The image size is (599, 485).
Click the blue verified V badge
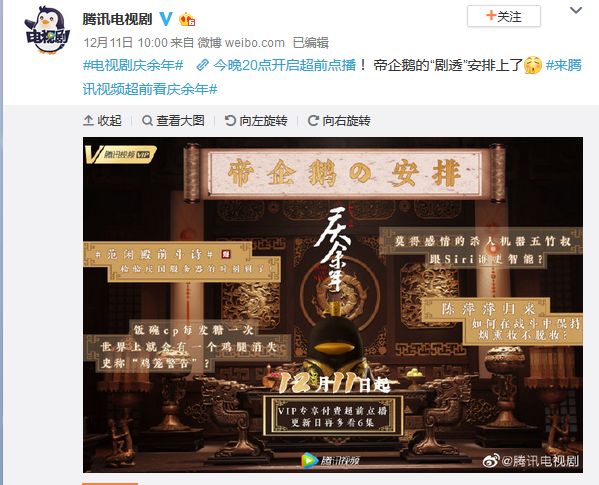click(x=166, y=19)
